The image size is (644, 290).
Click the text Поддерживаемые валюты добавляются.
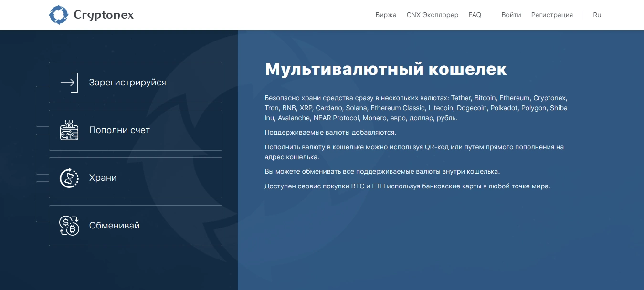point(330,132)
